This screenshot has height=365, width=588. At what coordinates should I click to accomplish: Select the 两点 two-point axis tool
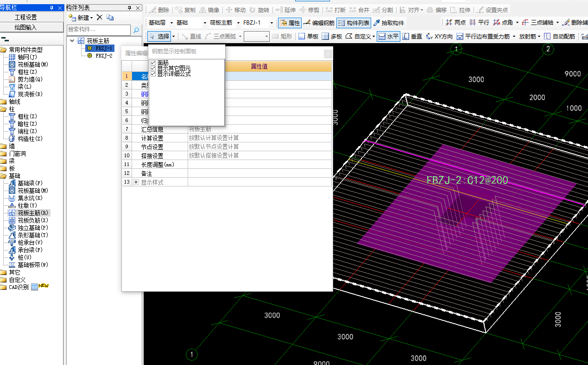point(455,22)
